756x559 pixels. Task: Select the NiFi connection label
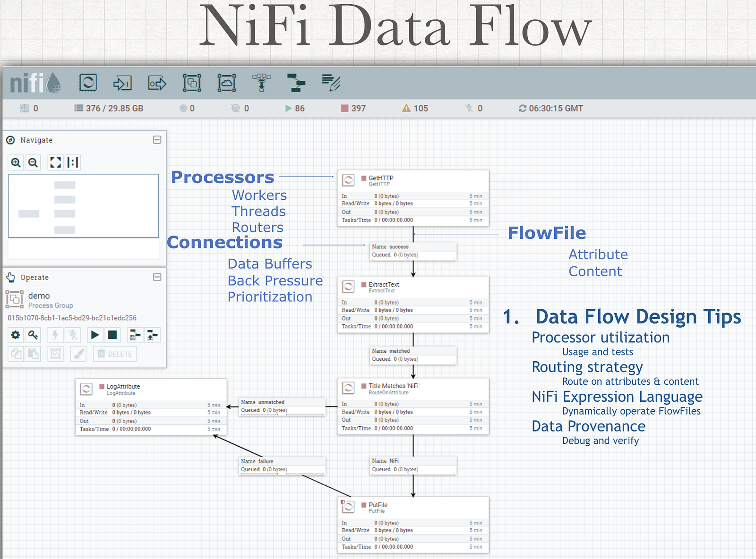pyautogui.click(x=413, y=465)
